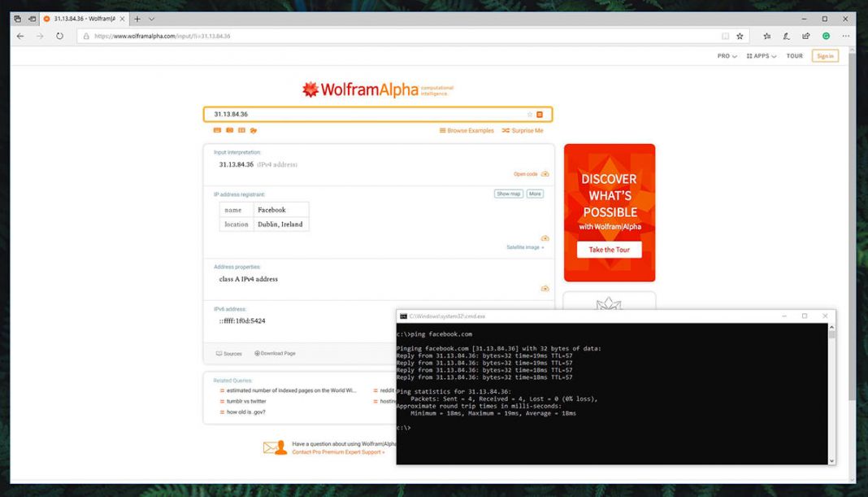Open reading view icon in address bar

point(725,36)
